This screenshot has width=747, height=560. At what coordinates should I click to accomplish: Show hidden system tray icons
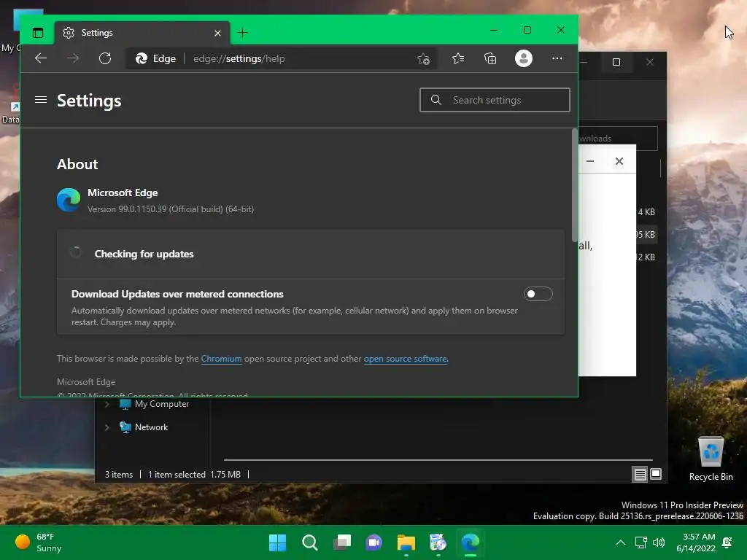(620, 542)
